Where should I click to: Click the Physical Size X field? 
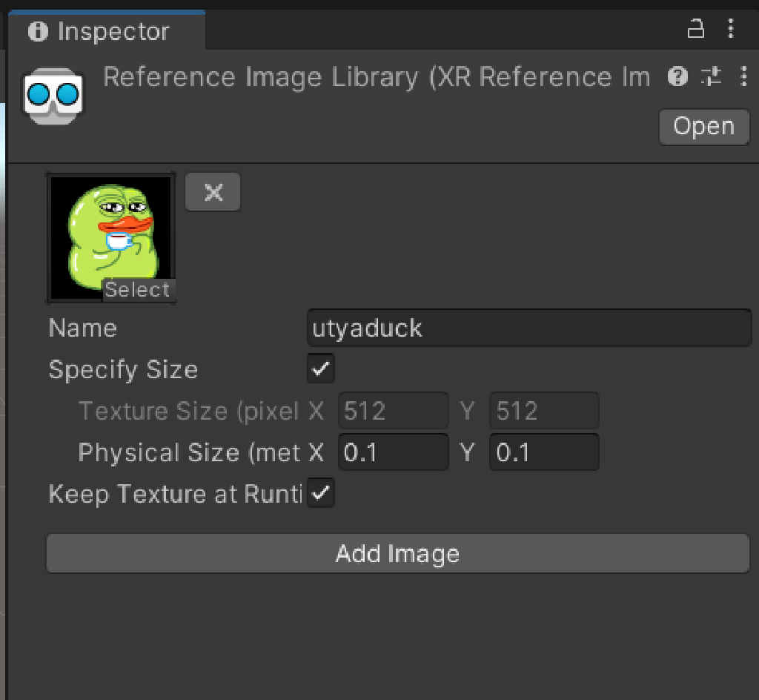394,452
